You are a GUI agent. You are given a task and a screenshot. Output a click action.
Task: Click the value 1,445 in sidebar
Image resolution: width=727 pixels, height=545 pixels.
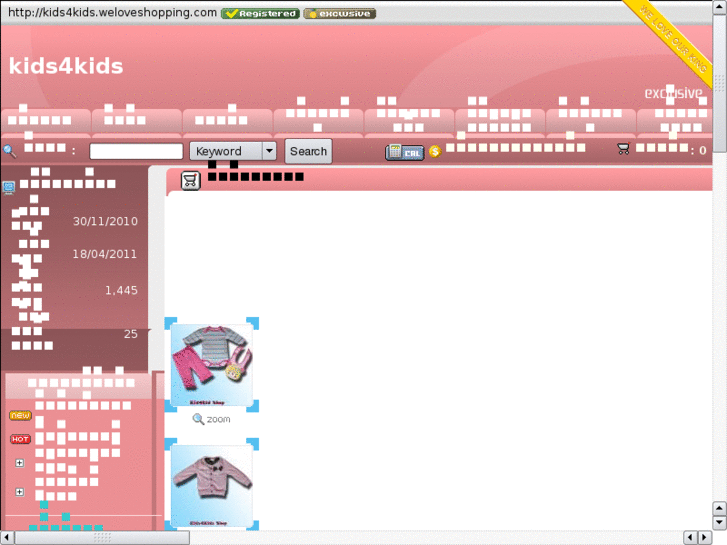(x=121, y=290)
